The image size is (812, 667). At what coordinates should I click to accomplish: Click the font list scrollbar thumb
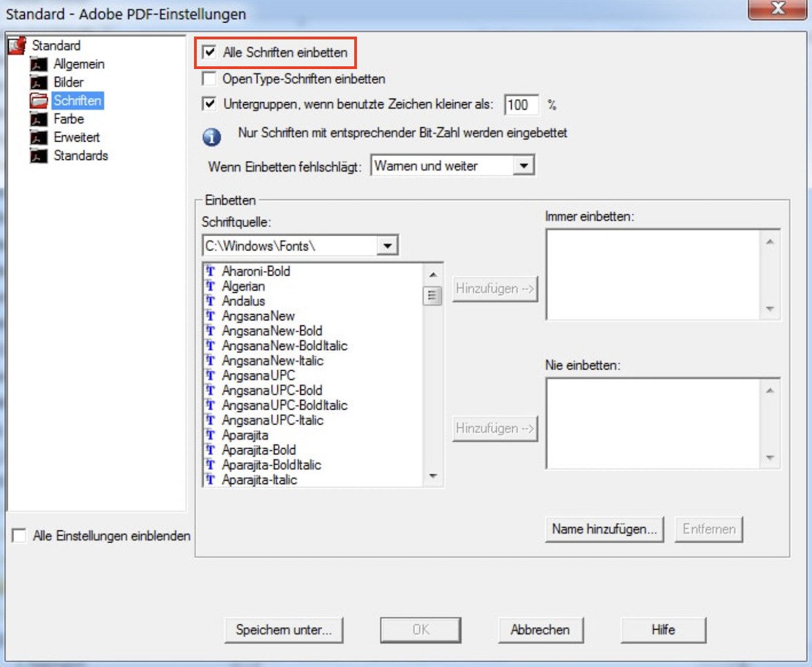click(432, 296)
